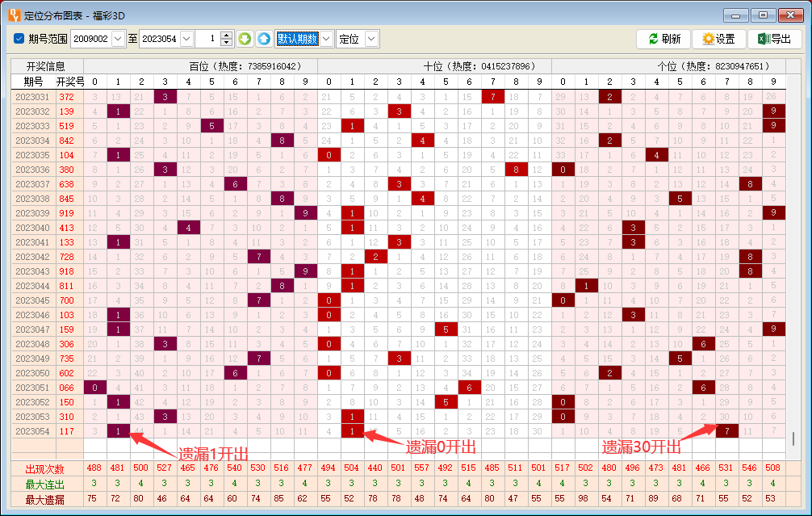812x516 pixels.
Task: Click the blue up arrow icon
Action: [x=264, y=39]
